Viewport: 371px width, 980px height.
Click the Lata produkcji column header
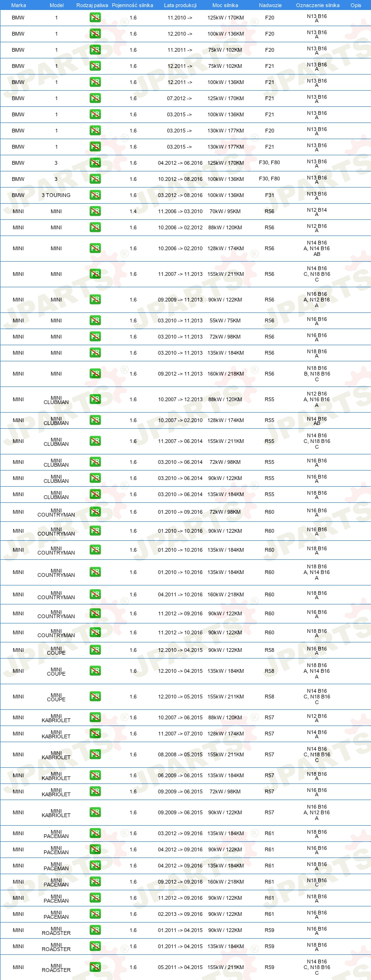[180, 5]
